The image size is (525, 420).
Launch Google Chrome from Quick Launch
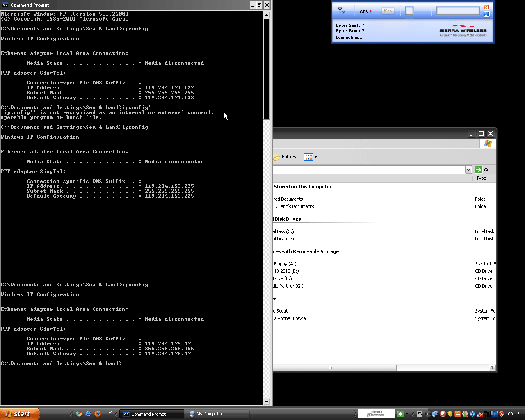point(79,414)
